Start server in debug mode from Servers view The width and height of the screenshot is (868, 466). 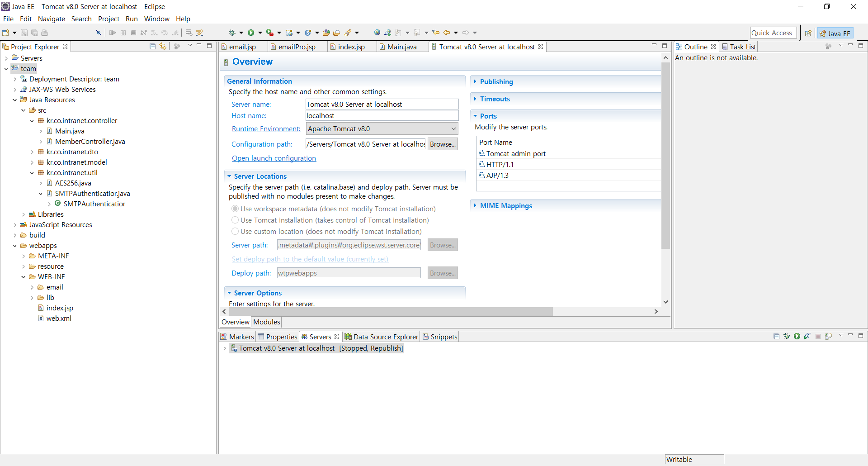pyautogui.click(x=787, y=336)
